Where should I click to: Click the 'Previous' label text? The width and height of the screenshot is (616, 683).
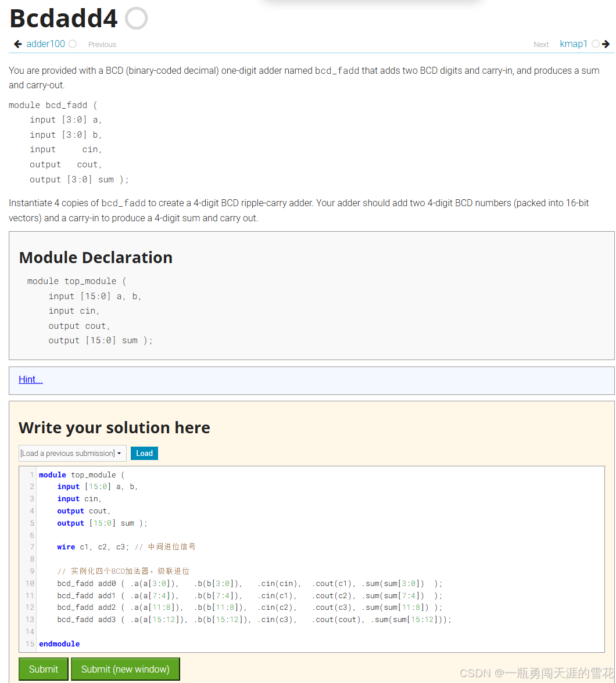pyautogui.click(x=102, y=44)
